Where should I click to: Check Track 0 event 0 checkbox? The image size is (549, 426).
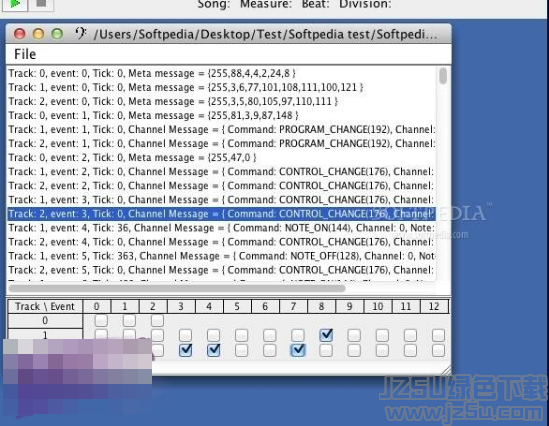pyautogui.click(x=101, y=320)
